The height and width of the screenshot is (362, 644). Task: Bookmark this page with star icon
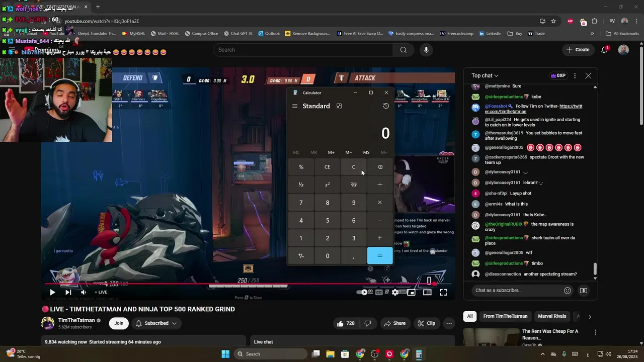click(x=553, y=21)
